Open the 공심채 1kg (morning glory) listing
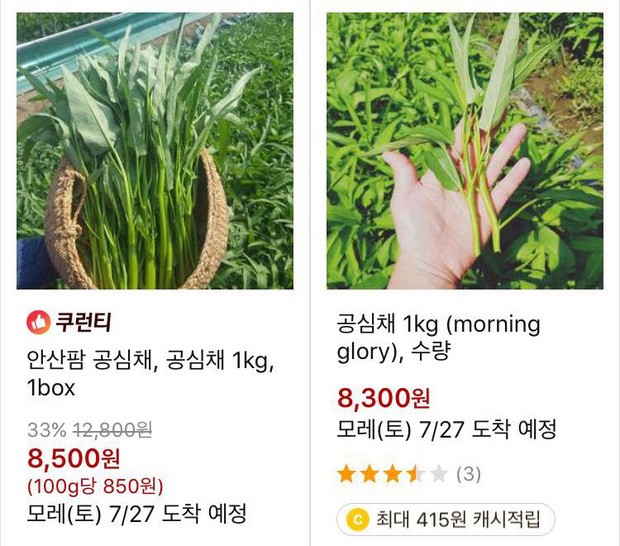Viewport: 620px width, 546px height. coord(439,339)
